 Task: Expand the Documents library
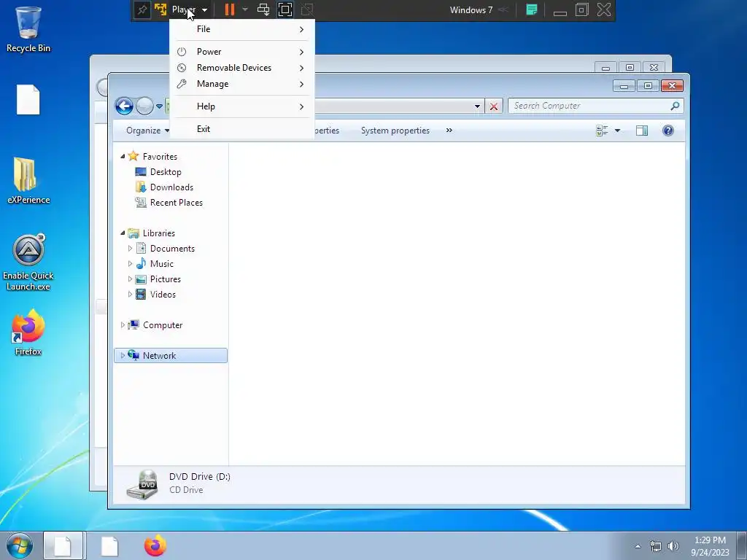130,248
